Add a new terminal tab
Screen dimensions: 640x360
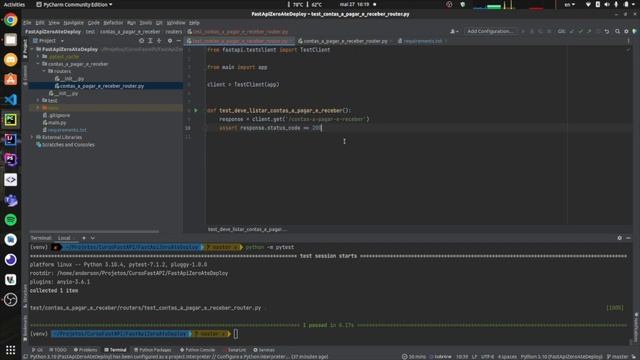(x=84, y=238)
